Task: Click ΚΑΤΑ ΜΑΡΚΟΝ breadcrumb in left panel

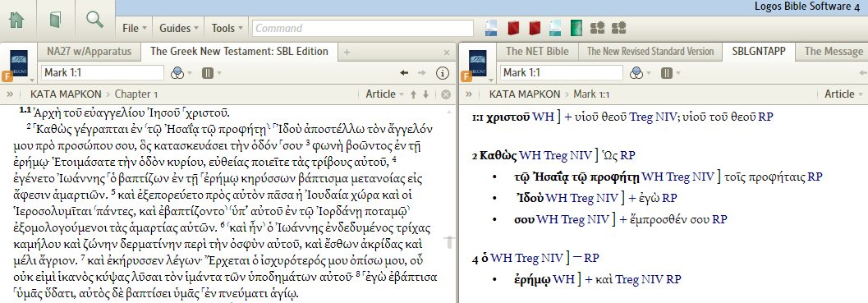Action: [x=66, y=94]
